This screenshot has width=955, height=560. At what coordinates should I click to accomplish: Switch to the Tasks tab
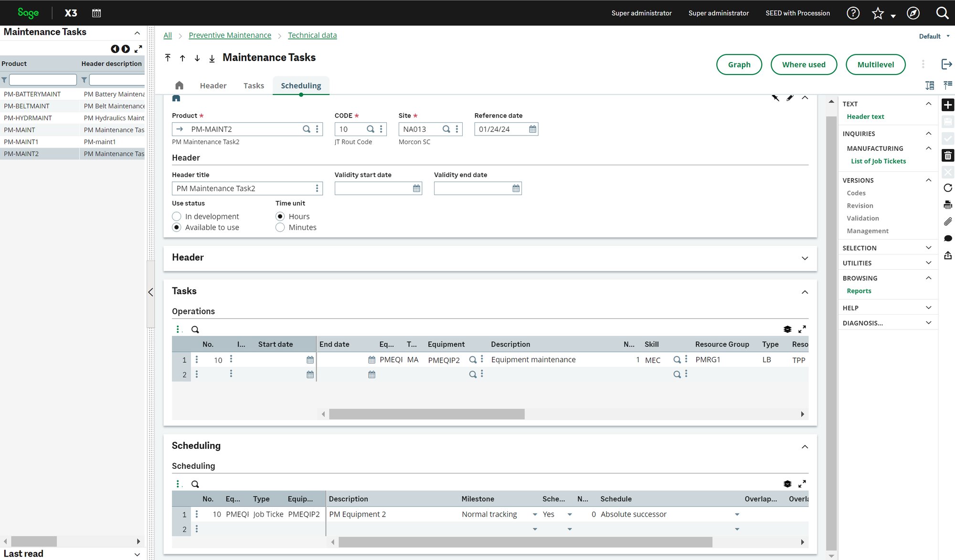[x=254, y=85]
